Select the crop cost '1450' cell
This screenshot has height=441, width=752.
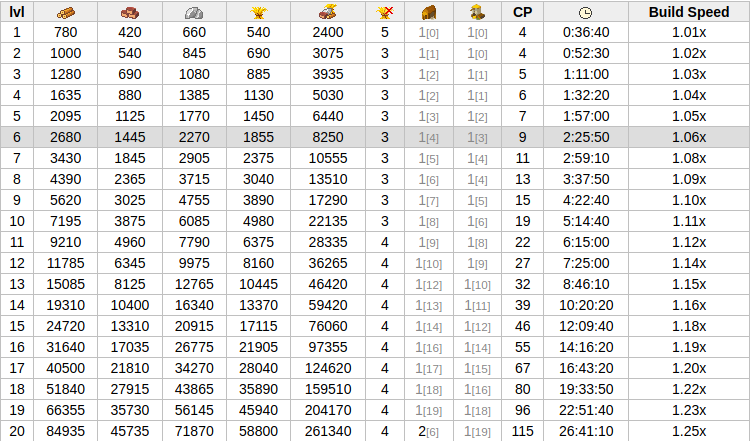coord(258,116)
